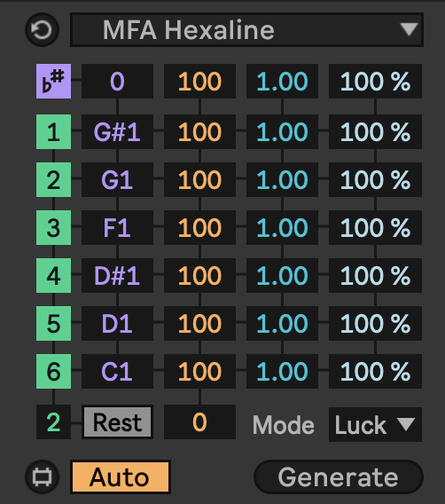Toggle the gray Rest button
Screen dimensions: 445x504
(117, 422)
